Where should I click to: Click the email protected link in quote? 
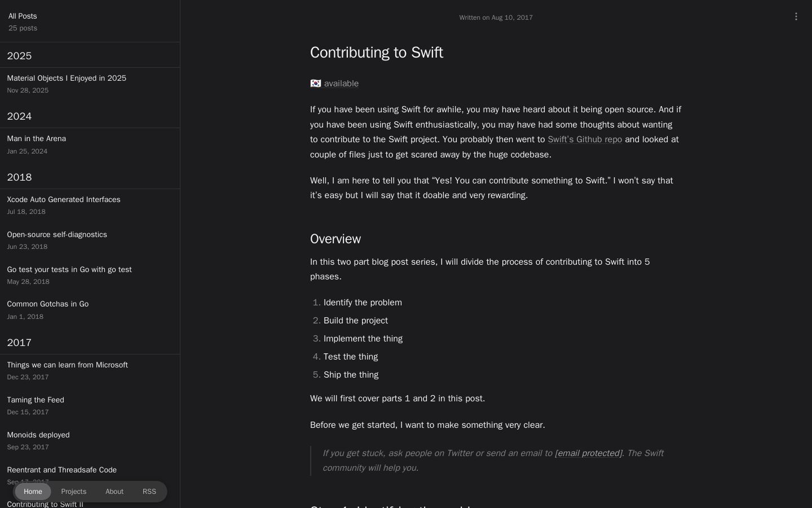(589, 453)
